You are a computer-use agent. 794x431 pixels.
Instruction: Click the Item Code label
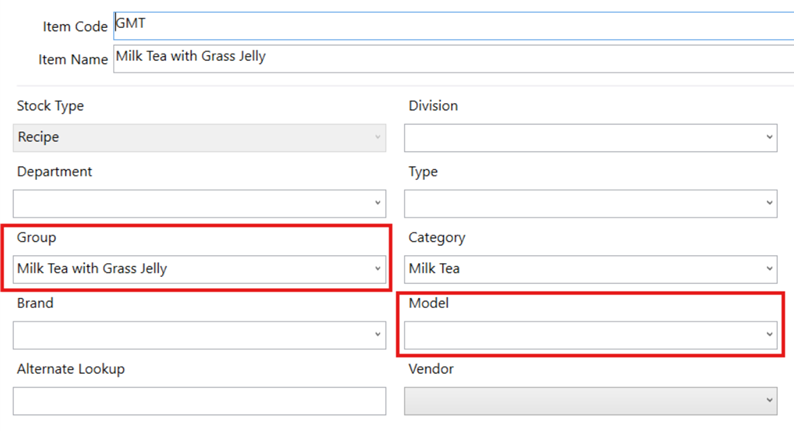(77, 26)
